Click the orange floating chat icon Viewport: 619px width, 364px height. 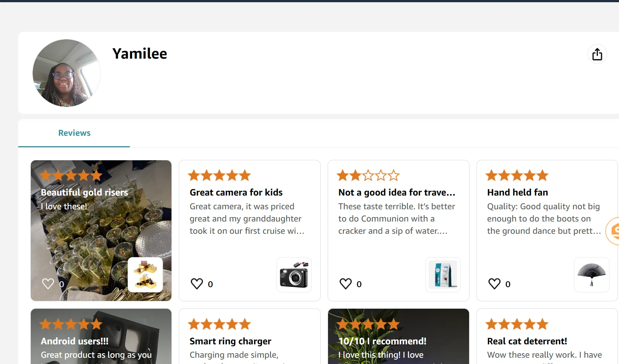[613, 231]
